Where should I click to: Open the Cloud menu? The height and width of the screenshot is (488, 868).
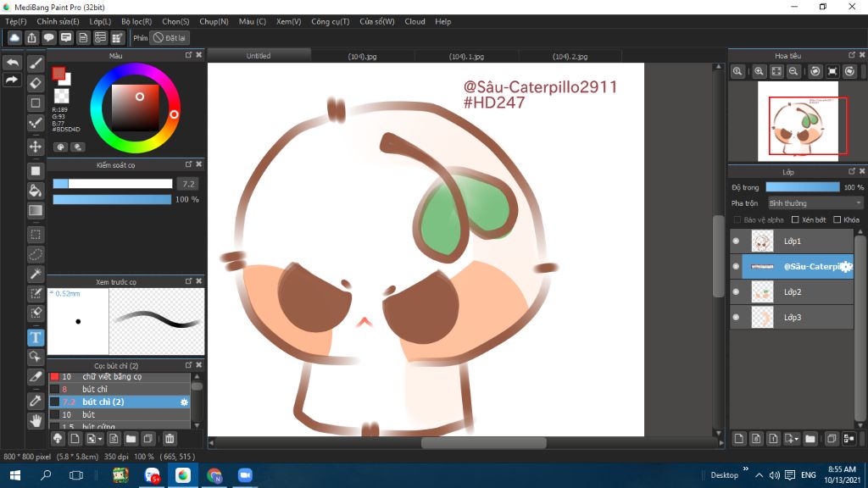[x=415, y=21]
